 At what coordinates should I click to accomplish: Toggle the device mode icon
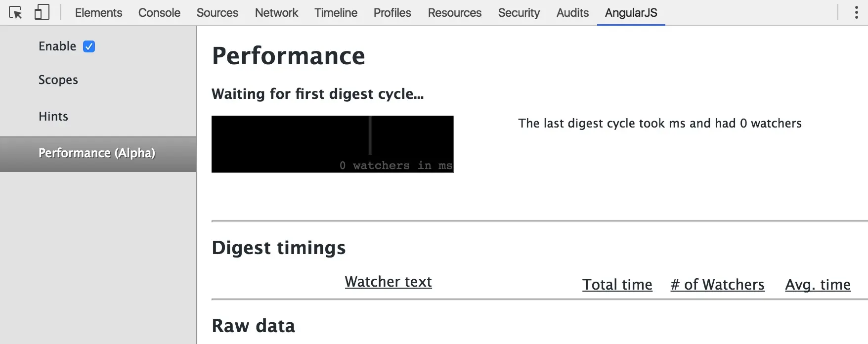[42, 12]
